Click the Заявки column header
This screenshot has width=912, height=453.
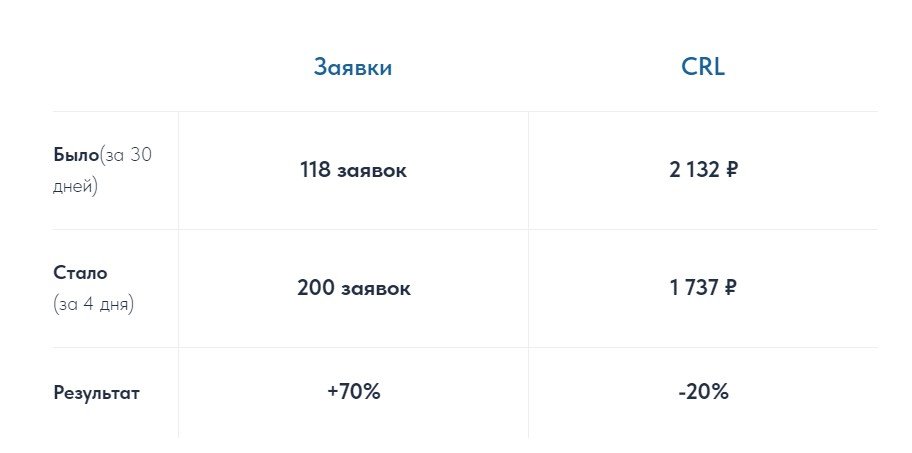pyautogui.click(x=353, y=67)
